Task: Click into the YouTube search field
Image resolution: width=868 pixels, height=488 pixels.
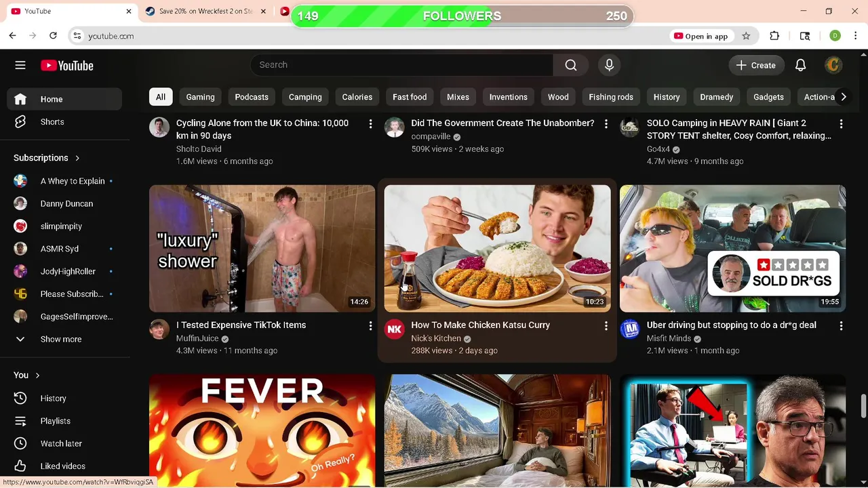Action: point(402,65)
